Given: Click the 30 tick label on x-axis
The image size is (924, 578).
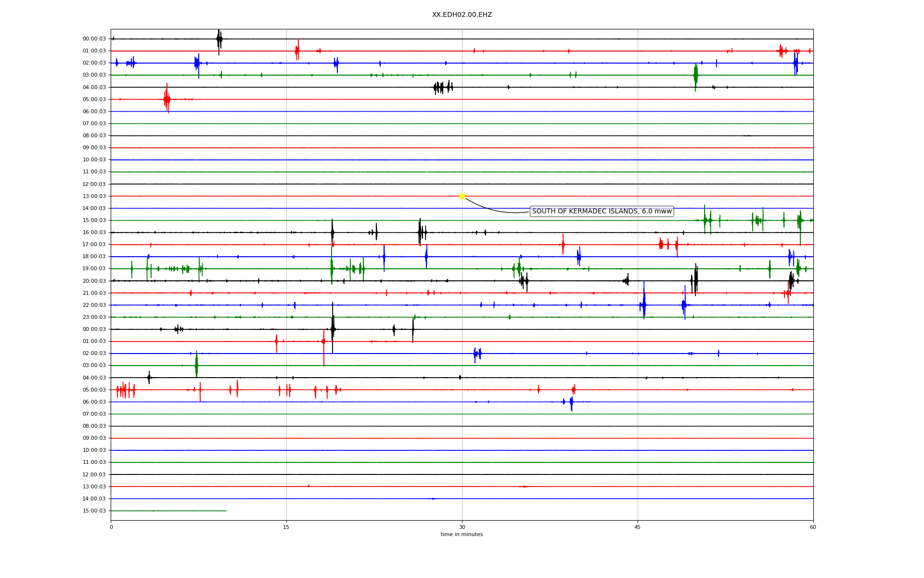Looking at the screenshot, I should (x=462, y=527).
